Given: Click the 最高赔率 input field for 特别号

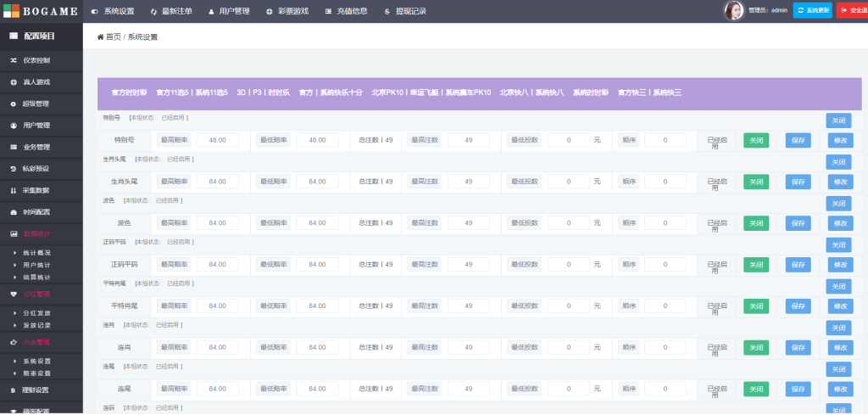Looking at the screenshot, I should [x=217, y=140].
